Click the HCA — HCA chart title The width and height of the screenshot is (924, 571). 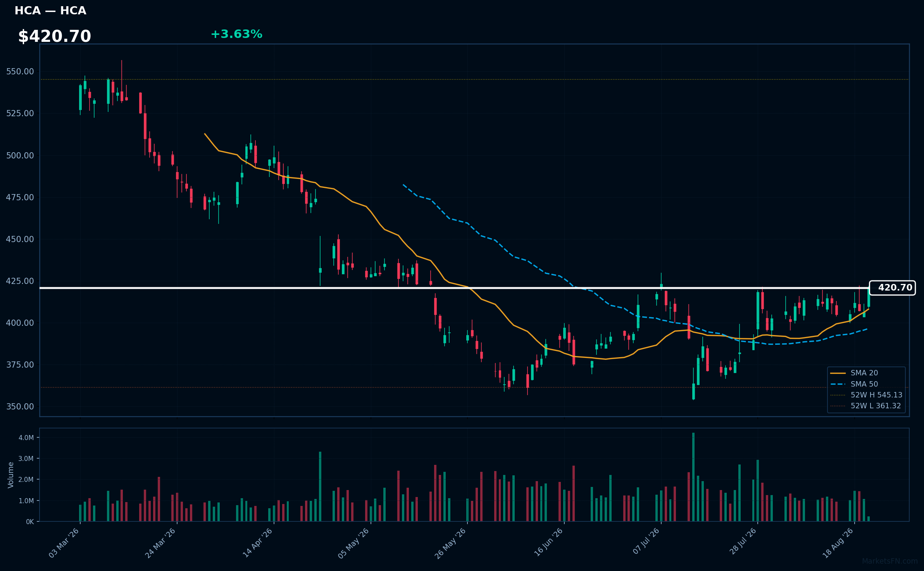[50, 11]
